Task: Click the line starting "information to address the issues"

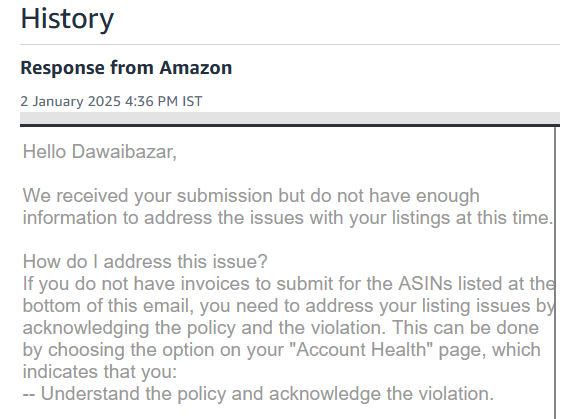Action: click(288, 218)
